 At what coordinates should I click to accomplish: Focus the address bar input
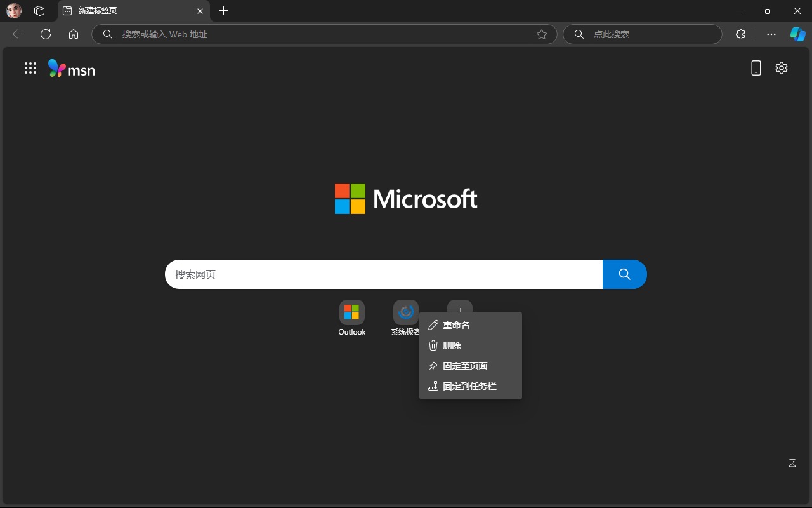coord(324,34)
